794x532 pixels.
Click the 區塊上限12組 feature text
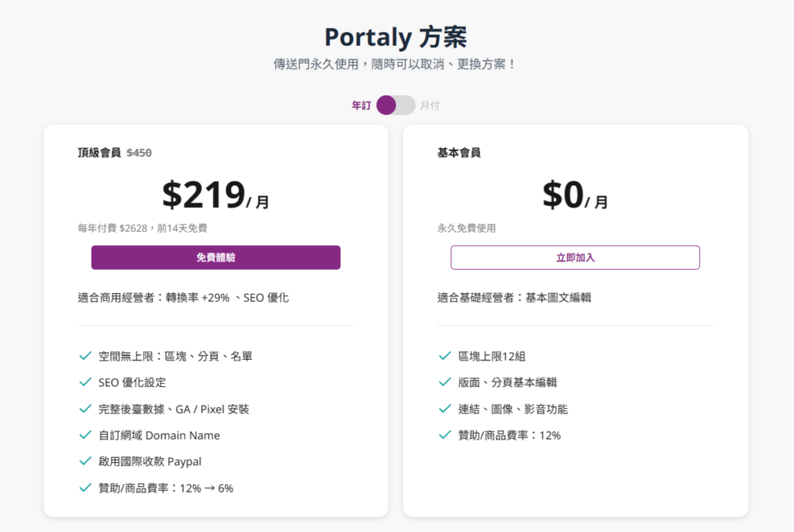click(492, 356)
